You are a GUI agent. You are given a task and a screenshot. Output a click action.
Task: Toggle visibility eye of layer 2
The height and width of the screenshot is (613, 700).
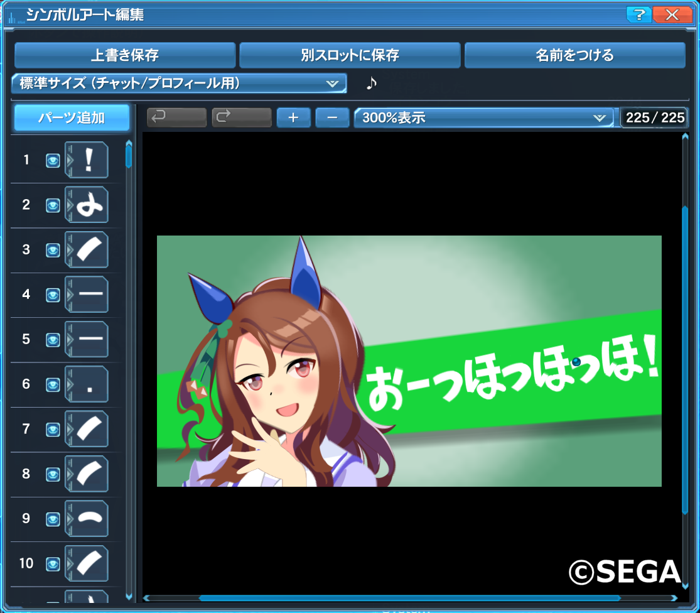53,205
